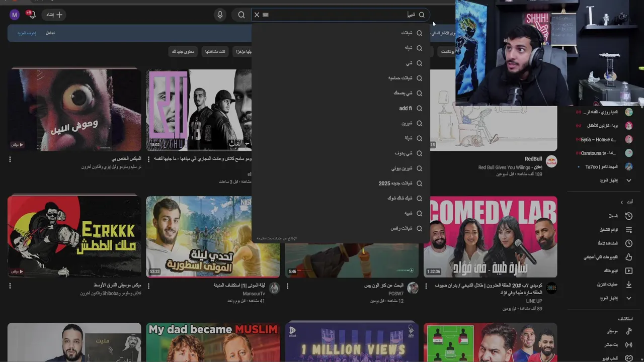Open watch history 'السجلّ' icon
This screenshot has width=644, height=362.
(628, 216)
